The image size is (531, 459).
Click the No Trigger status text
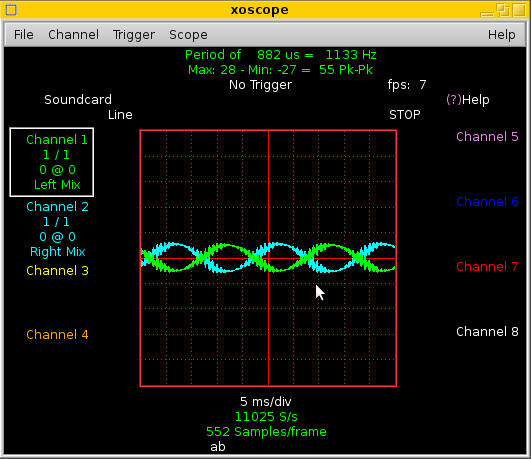pos(260,85)
